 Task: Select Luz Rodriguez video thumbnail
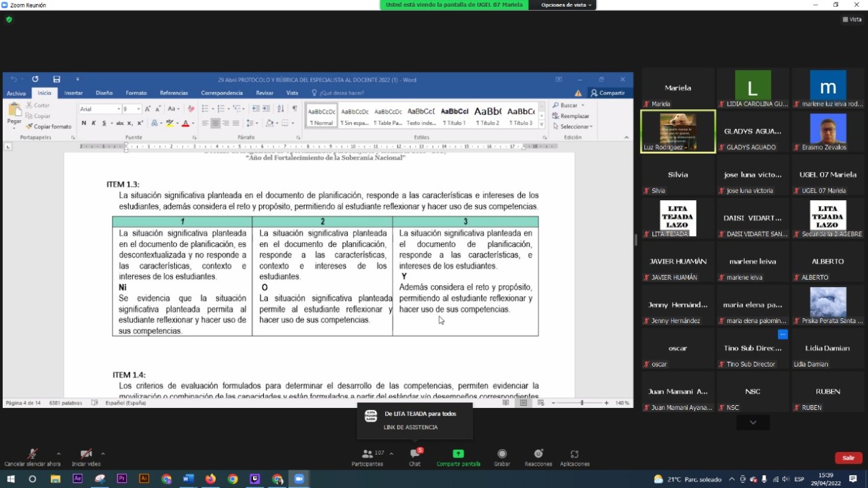pyautogui.click(x=677, y=132)
